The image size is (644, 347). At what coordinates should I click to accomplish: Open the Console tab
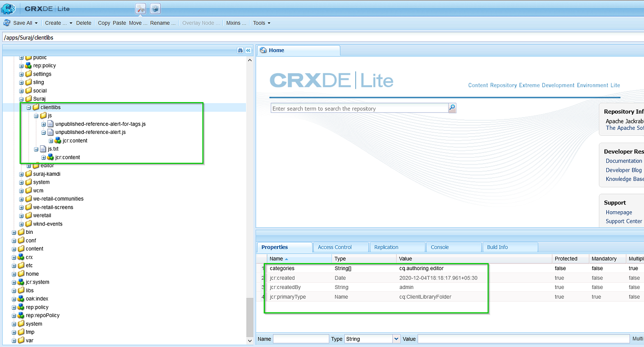[x=454, y=247]
